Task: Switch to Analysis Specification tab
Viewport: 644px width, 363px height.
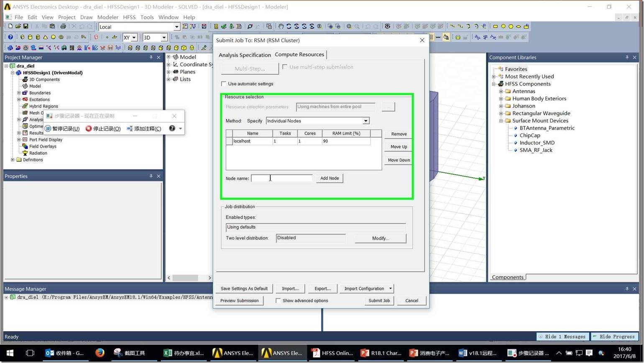Action: coord(245,55)
